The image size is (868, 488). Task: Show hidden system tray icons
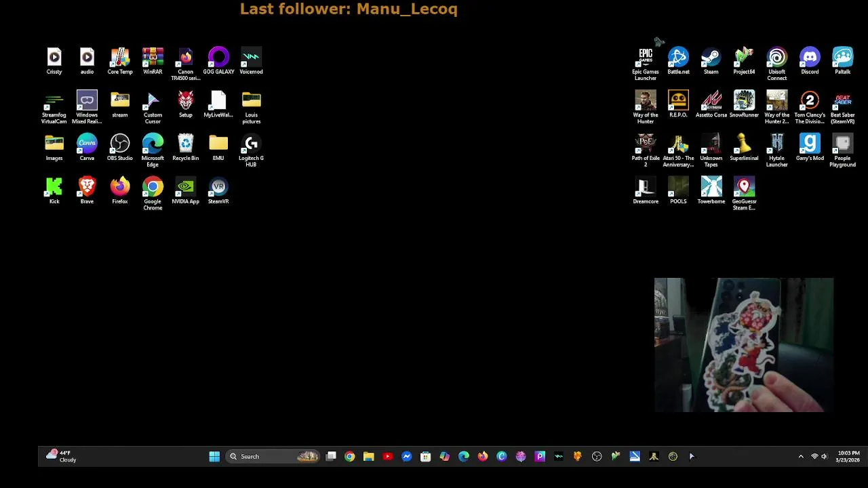800,457
